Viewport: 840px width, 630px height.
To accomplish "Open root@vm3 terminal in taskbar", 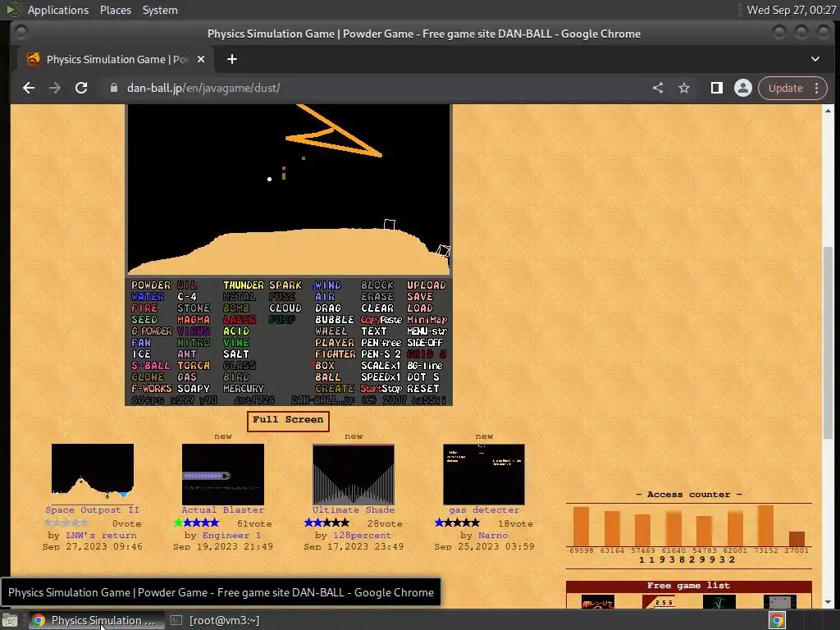I will [217, 620].
